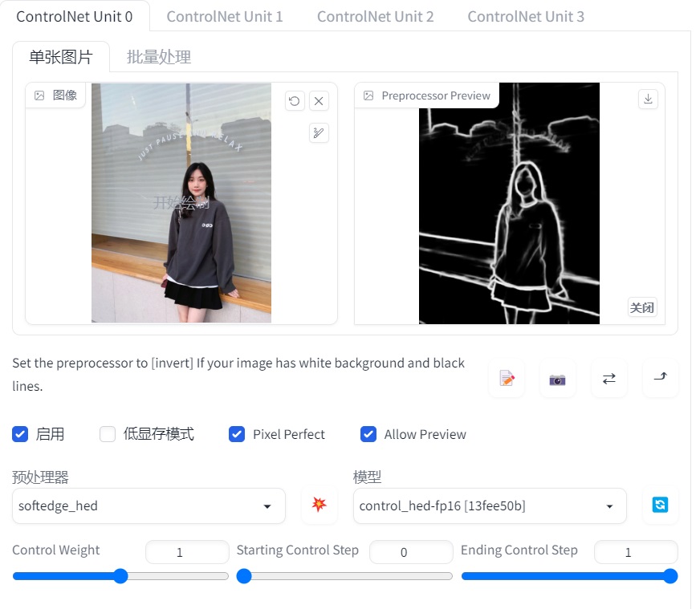
Task: Enable the webcam input
Action: 557,378
